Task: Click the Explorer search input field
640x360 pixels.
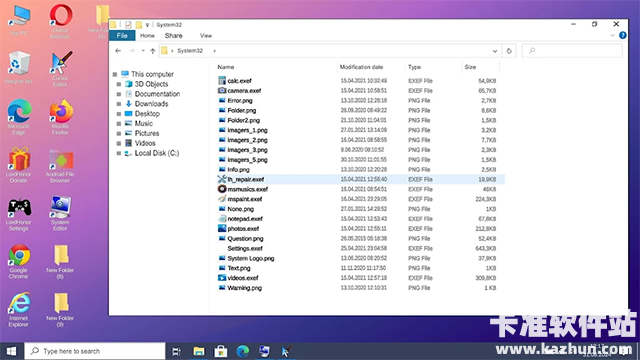Action: click(572, 51)
